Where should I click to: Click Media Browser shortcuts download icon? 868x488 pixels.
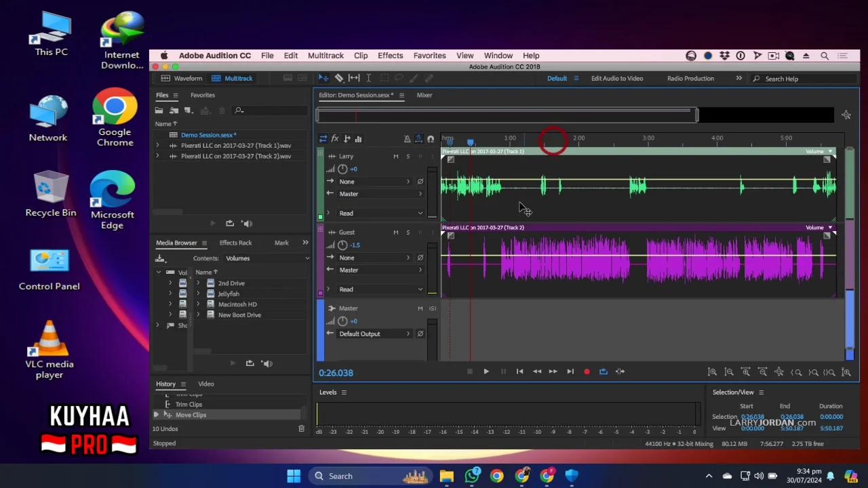[161, 258]
